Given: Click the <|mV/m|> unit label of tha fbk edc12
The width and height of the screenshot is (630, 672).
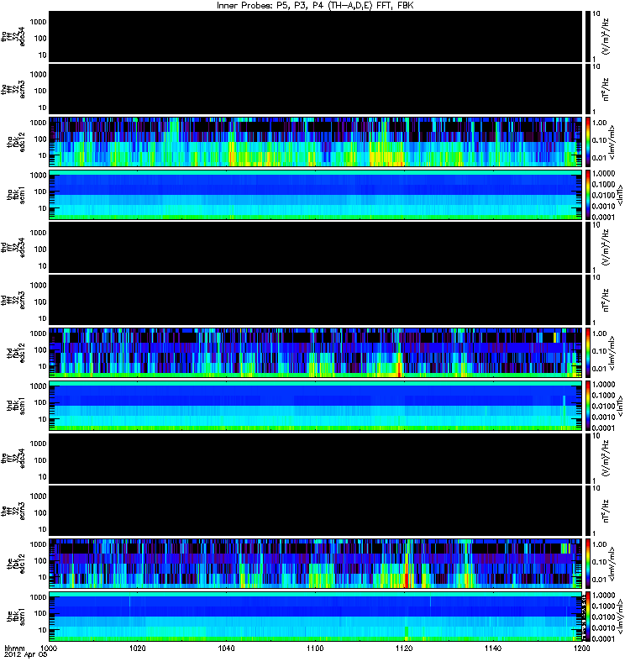Looking at the screenshot, I should [x=612, y=142].
